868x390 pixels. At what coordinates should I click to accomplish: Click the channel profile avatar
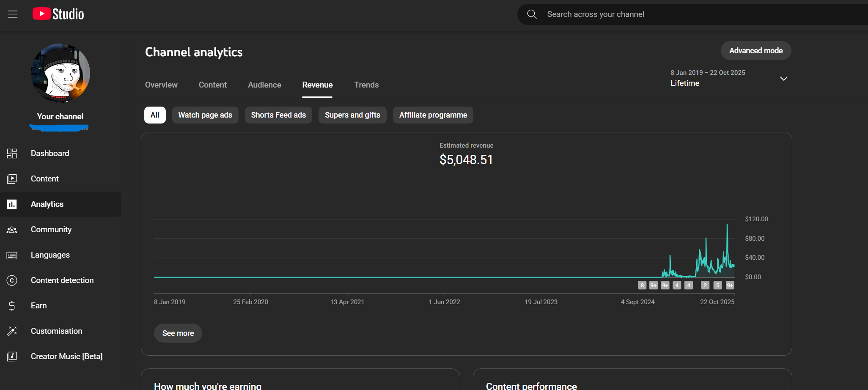click(60, 73)
